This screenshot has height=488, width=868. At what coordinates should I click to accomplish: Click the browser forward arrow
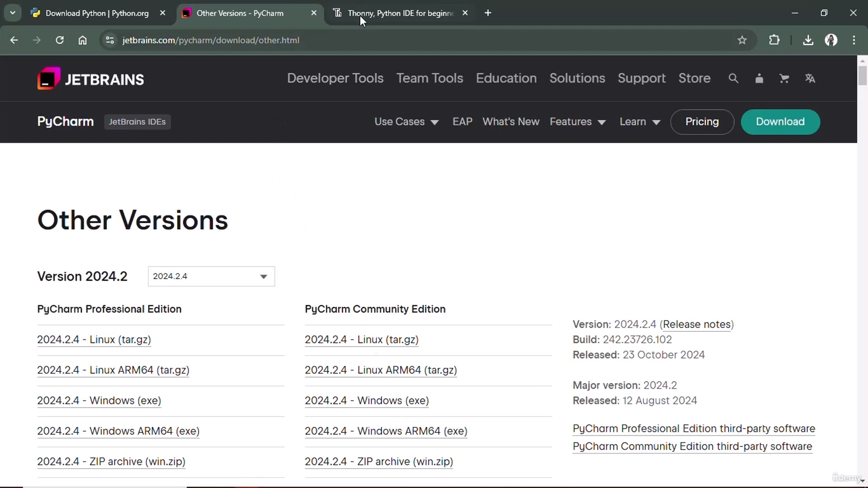tap(37, 40)
